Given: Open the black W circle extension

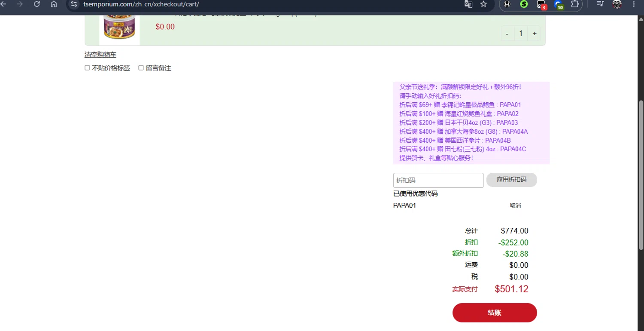Looking at the screenshot, I should [x=507, y=4].
